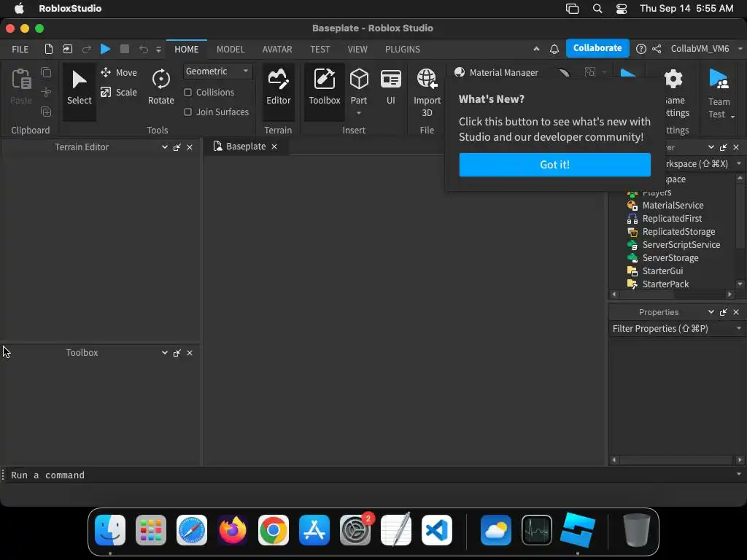747x560 pixels.
Task: Click the Redo arrow
Action: (86, 49)
